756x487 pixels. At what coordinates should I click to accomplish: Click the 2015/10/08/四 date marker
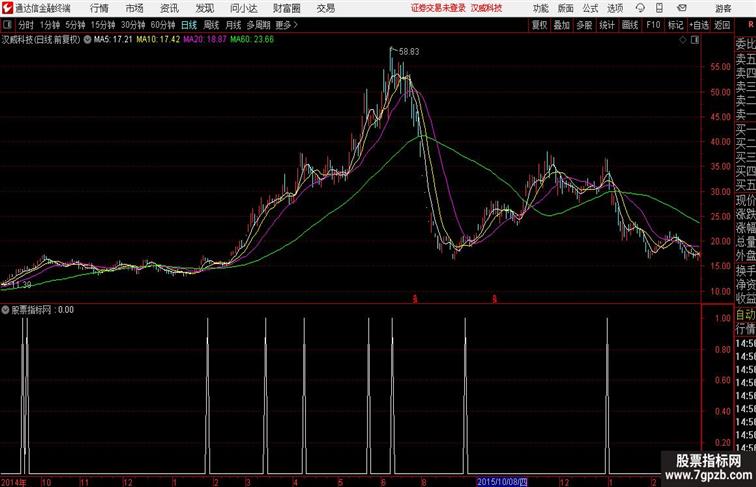pyautogui.click(x=502, y=482)
